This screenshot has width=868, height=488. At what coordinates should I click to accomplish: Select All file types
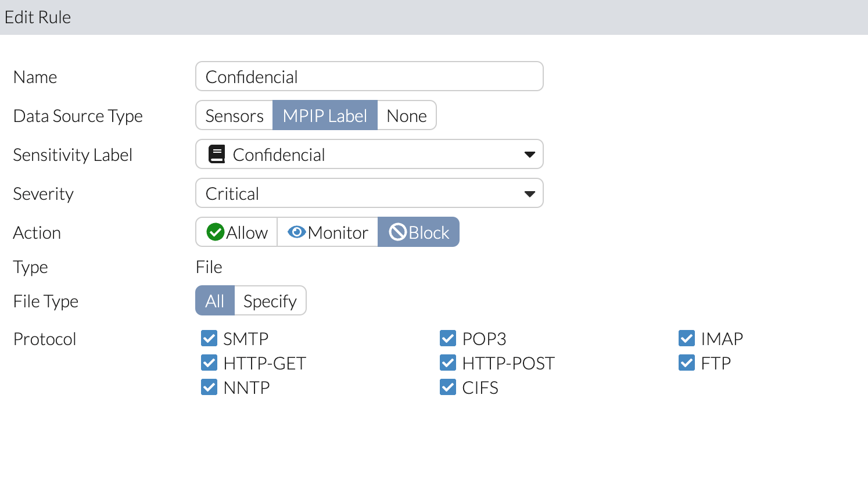pos(214,301)
